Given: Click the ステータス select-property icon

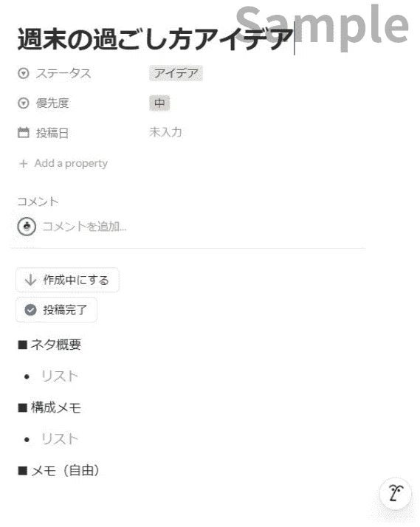Looking at the screenshot, I should click(23, 73).
